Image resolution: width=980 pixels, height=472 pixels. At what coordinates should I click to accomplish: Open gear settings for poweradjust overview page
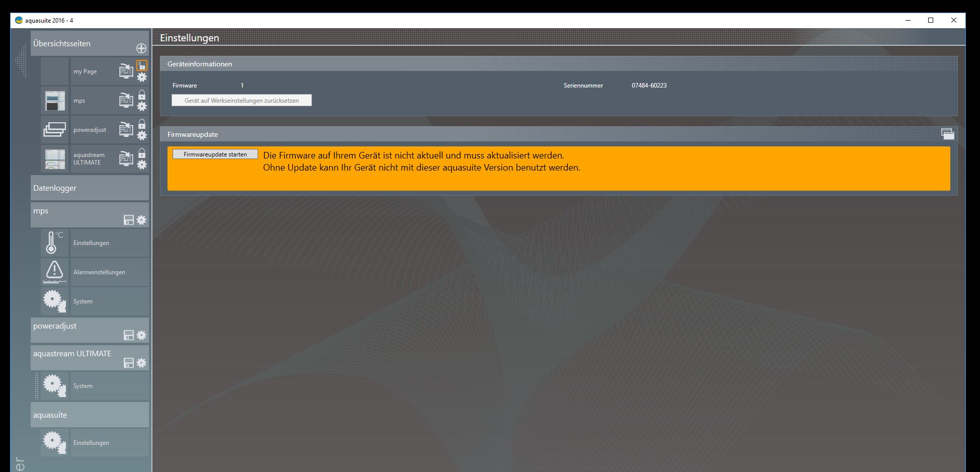pyautogui.click(x=142, y=135)
